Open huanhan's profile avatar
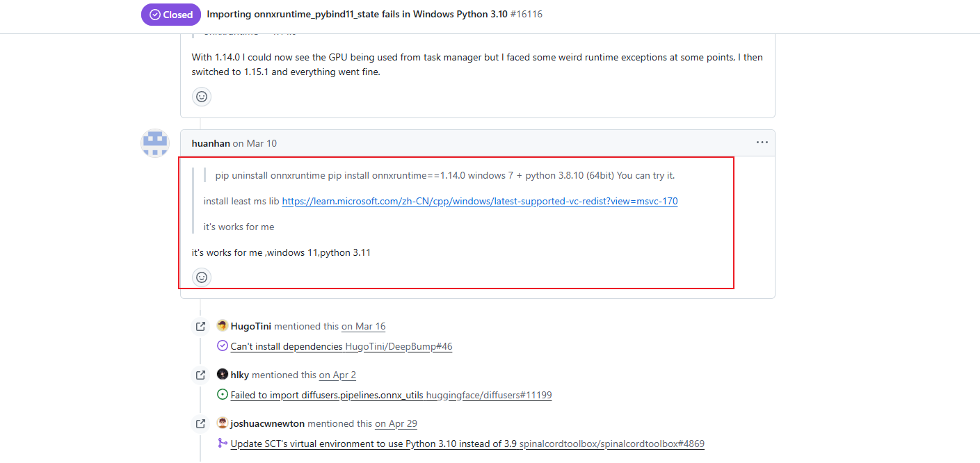The height and width of the screenshot is (463, 980). [154, 143]
